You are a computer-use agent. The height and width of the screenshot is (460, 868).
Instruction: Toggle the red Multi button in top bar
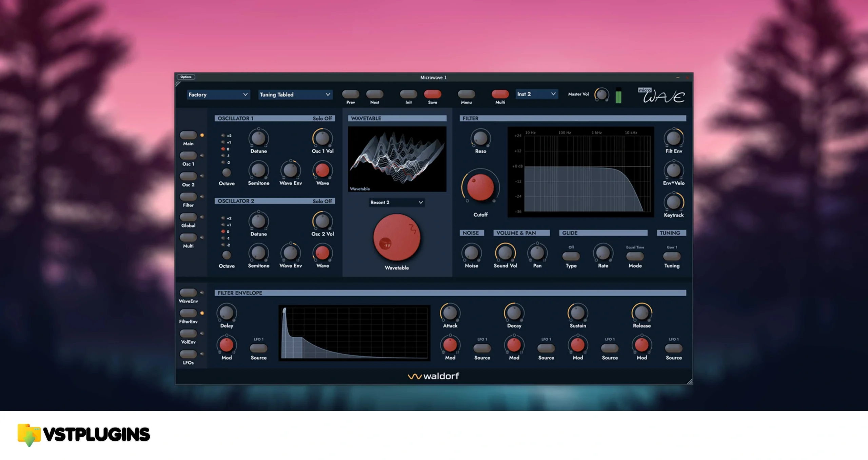[500, 94]
